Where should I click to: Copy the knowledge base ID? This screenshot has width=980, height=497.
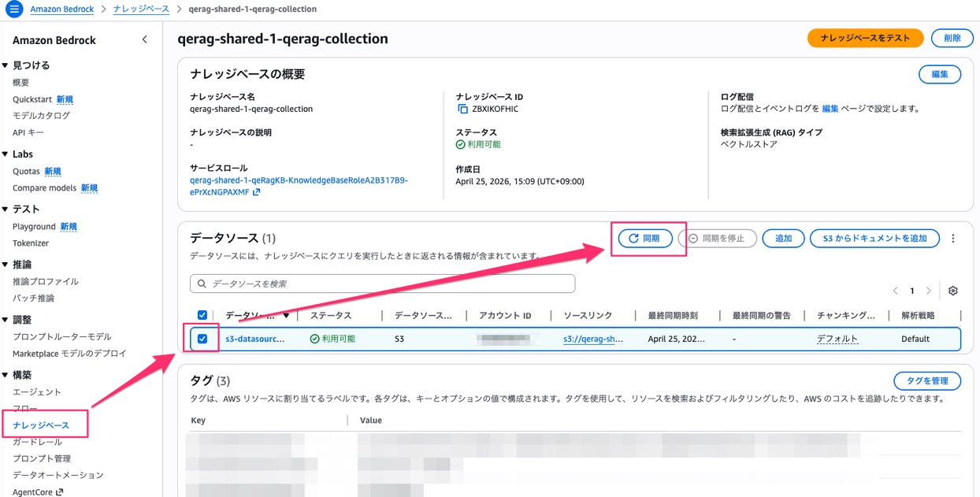462,109
